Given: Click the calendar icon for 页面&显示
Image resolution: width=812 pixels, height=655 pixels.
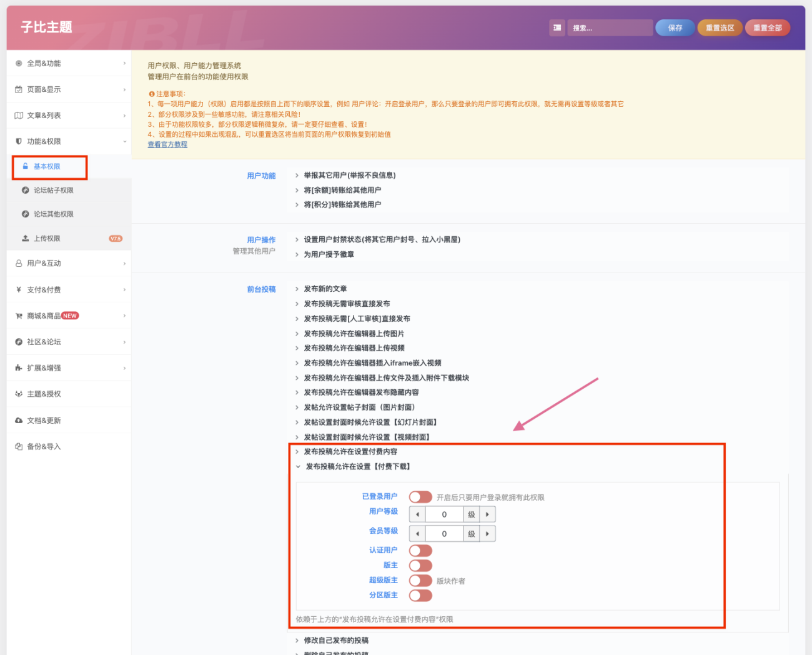Looking at the screenshot, I should point(17,89).
